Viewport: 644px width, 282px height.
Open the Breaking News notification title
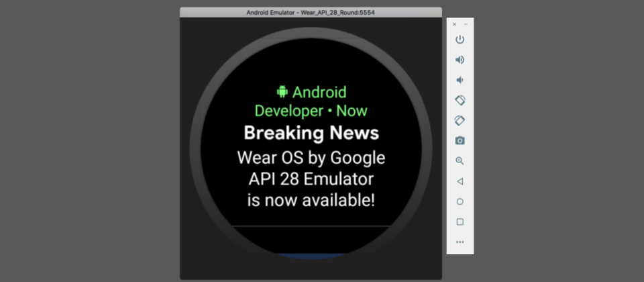(x=311, y=133)
